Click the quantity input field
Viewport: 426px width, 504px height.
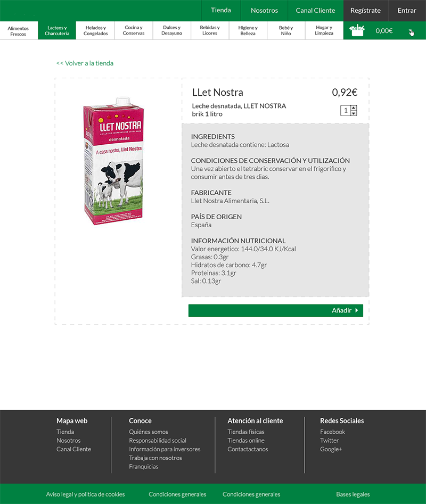(x=346, y=111)
